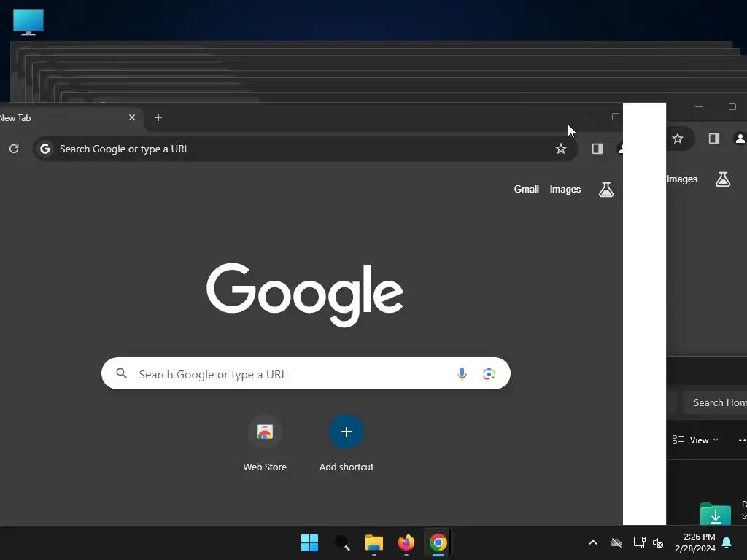Open the Web Store shortcut
747x560 pixels.
click(x=265, y=443)
